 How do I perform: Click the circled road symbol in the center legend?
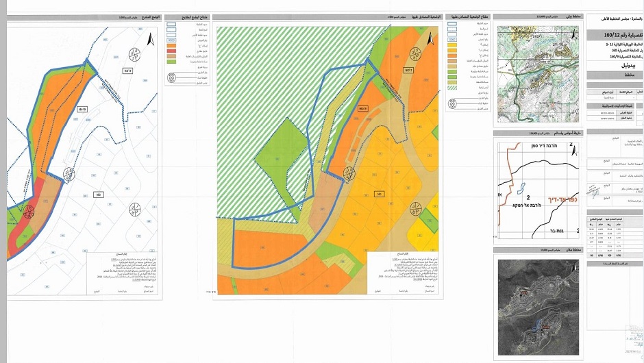pyautogui.click(x=454, y=105)
